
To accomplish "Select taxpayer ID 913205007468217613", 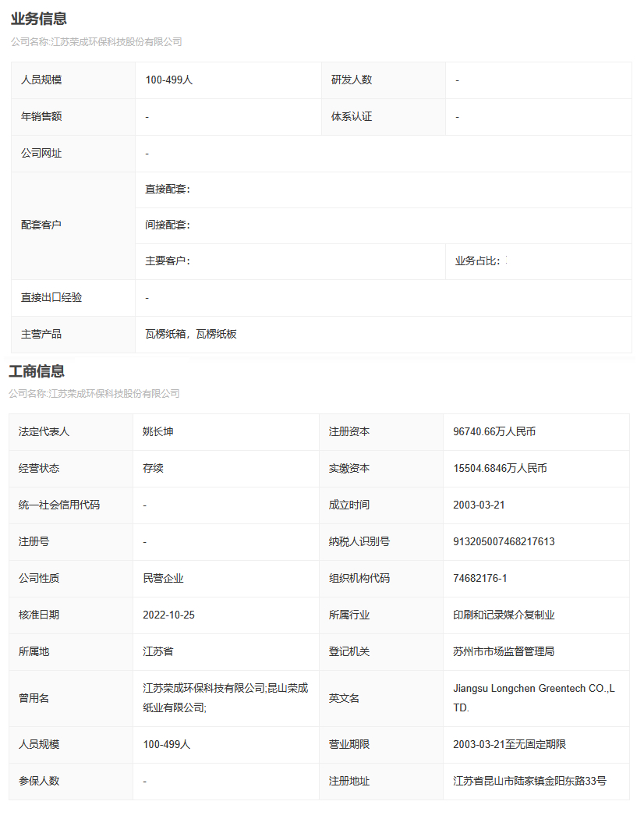I will 504,541.
